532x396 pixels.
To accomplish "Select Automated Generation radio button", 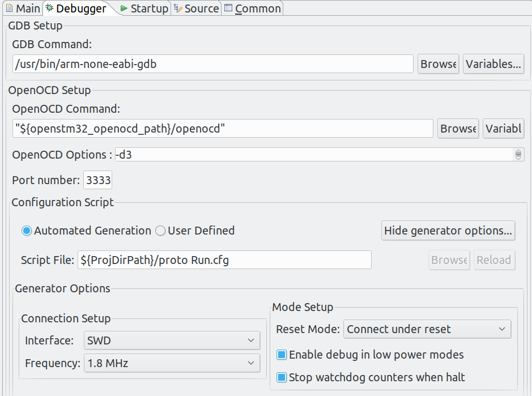I will click(27, 231).
